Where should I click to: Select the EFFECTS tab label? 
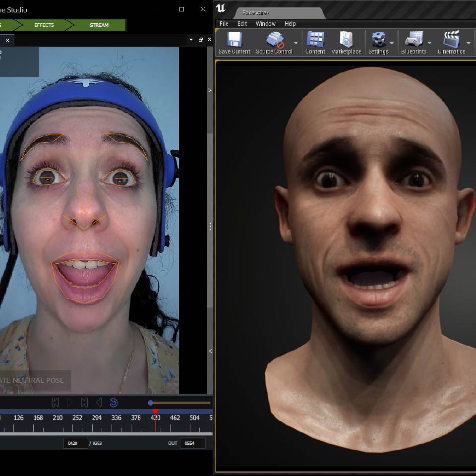(x=44, y=25)
